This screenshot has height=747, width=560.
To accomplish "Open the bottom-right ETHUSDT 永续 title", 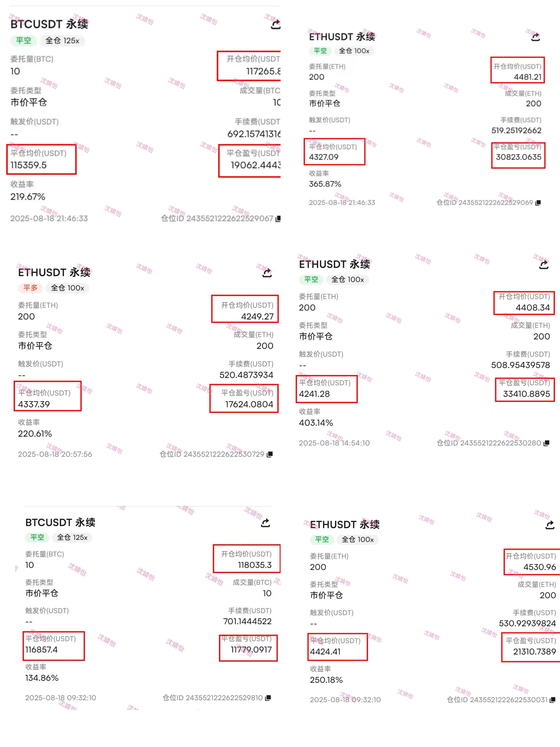I will tap(345, 525).
